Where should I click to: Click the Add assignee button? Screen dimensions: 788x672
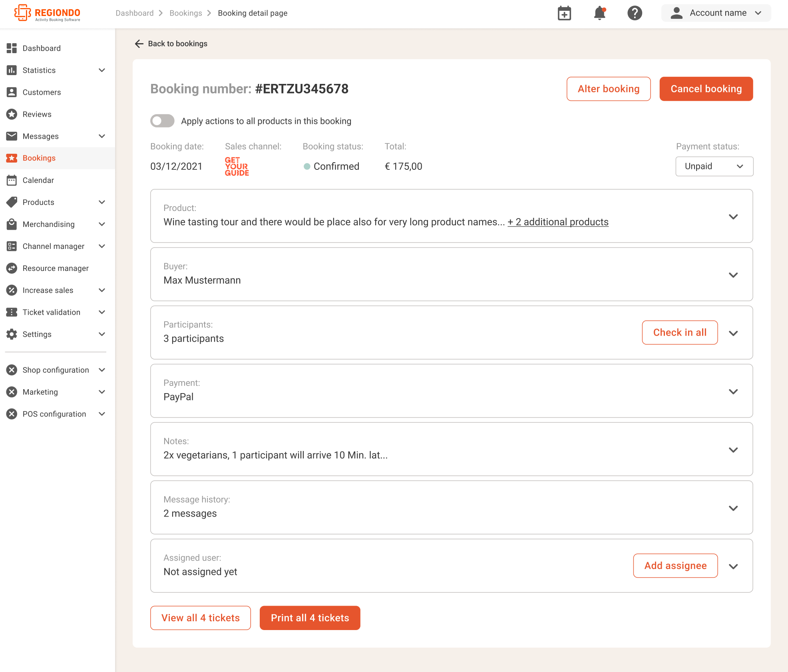(x=675, y=566)
